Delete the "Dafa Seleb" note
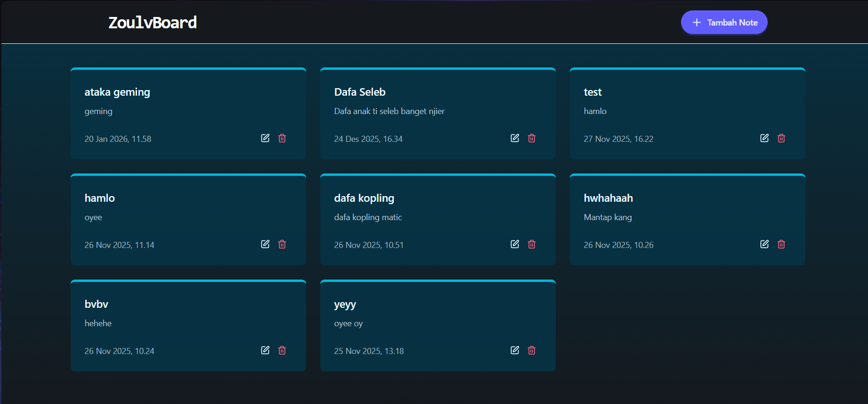This screenshot has width=868, height=404. click(x=532, y=138)
